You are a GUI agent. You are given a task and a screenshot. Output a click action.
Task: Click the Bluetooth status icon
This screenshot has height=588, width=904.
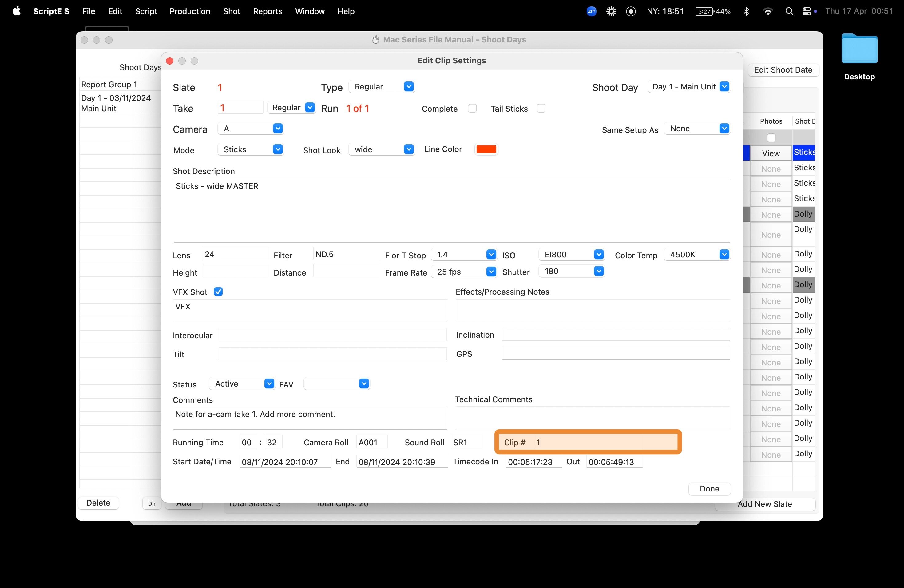(746, 11)
